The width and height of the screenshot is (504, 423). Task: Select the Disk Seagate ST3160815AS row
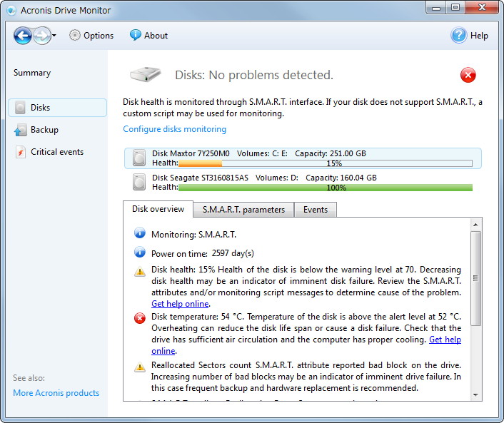point(303,183)
